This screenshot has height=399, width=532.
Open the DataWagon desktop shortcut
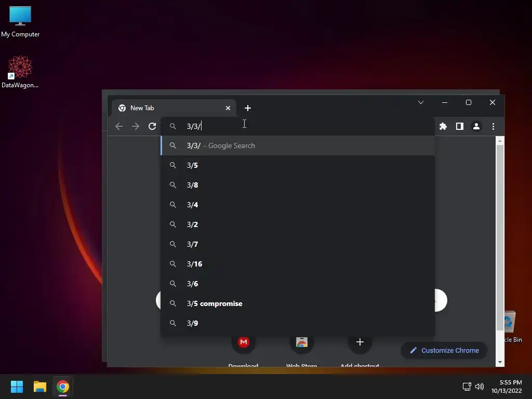[x=20, y=72]
